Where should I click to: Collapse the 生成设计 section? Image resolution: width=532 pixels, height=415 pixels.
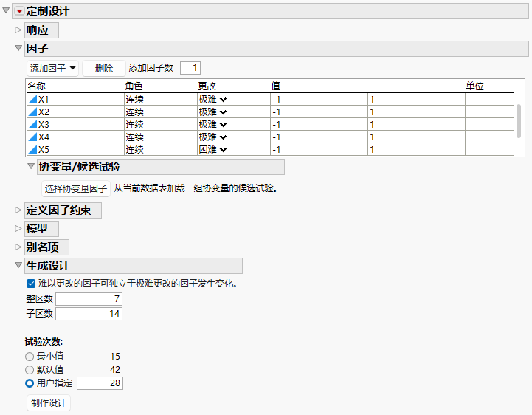(18, 265)
